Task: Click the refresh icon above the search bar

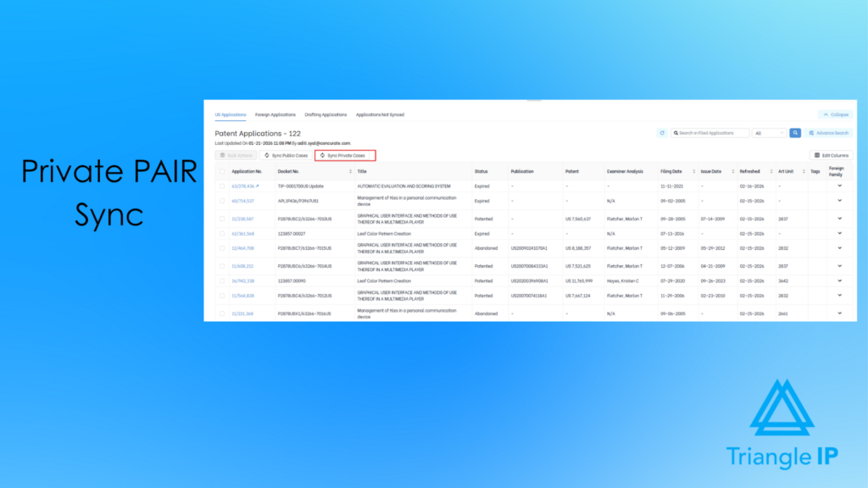Action: click(662, 133)
